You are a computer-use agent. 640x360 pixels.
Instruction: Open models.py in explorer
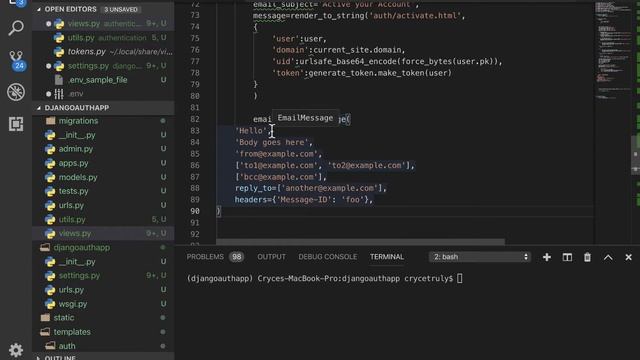(104, 177)
